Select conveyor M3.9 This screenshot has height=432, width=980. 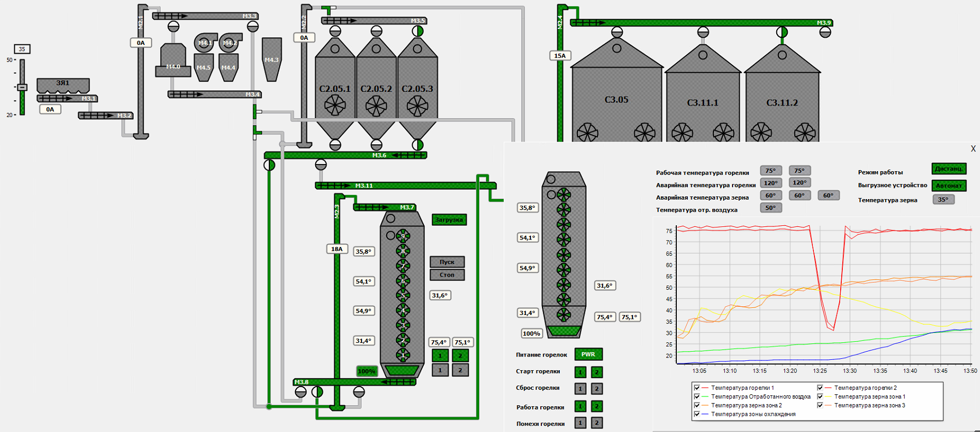click(x=701, y=23)
